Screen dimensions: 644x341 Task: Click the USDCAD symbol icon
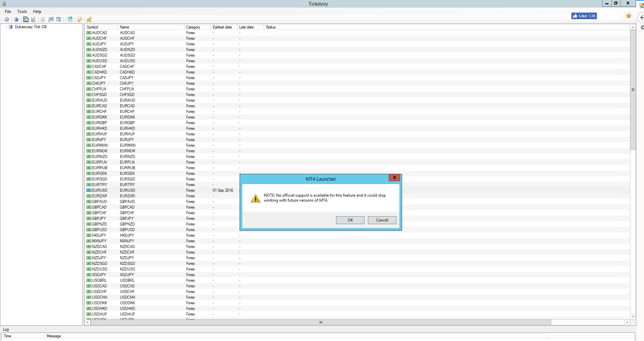(89, 286)
